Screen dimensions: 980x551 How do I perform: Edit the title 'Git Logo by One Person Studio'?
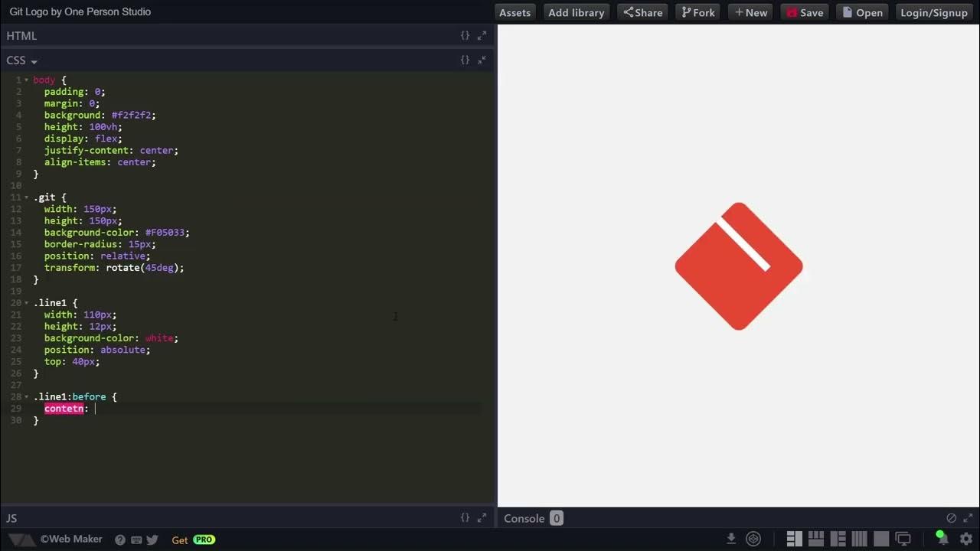(80, 11)
